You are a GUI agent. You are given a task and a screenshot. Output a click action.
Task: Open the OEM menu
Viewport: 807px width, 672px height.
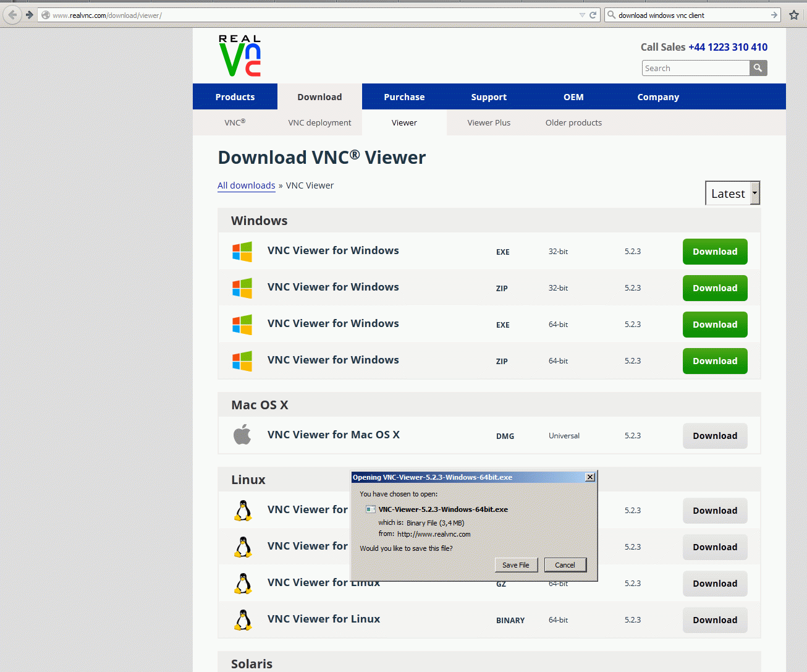tap(573, 97)
